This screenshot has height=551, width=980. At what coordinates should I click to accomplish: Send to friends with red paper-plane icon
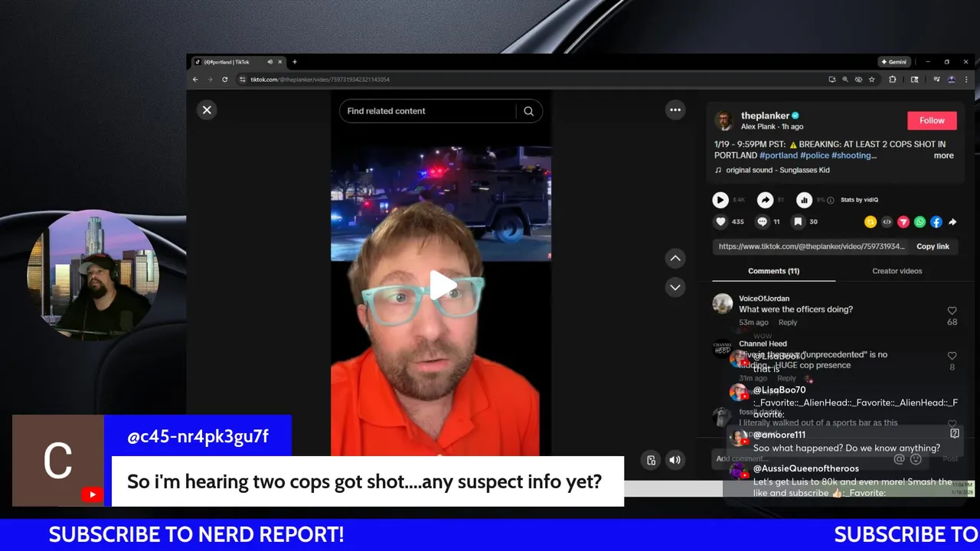point(903,222)
